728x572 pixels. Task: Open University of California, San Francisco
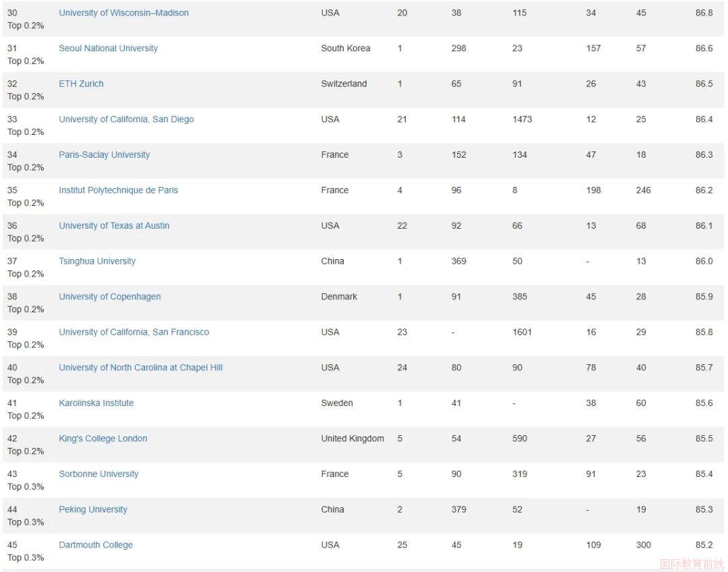click(133, 333)
